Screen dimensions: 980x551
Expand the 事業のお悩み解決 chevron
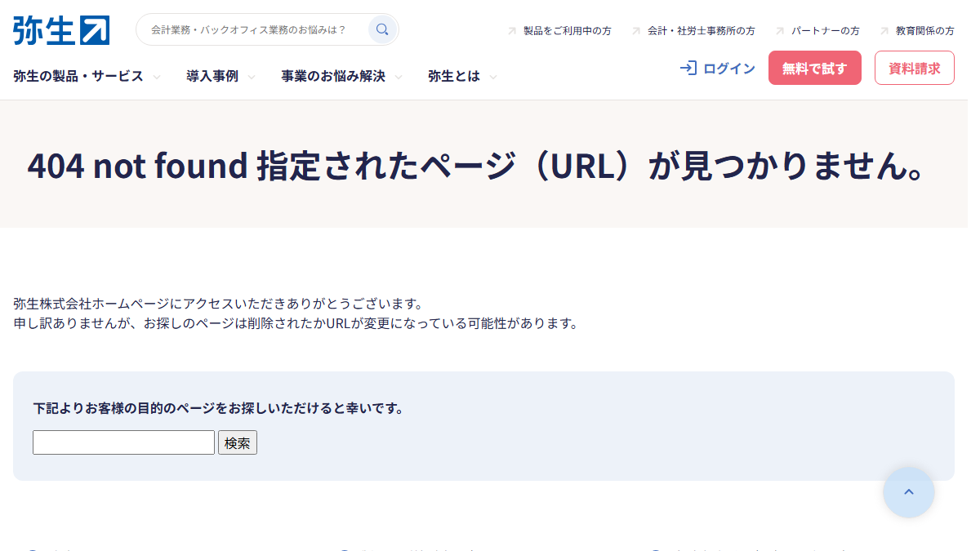click(399, 78)
